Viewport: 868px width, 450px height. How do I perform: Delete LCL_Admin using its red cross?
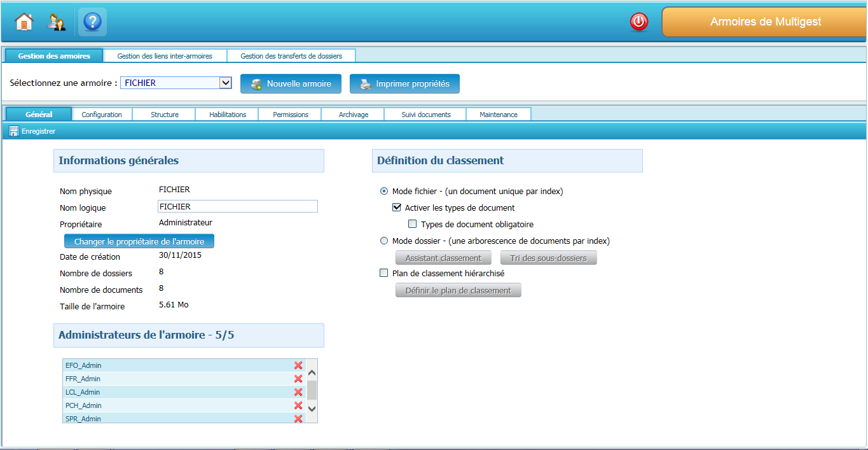coord(298,392)
